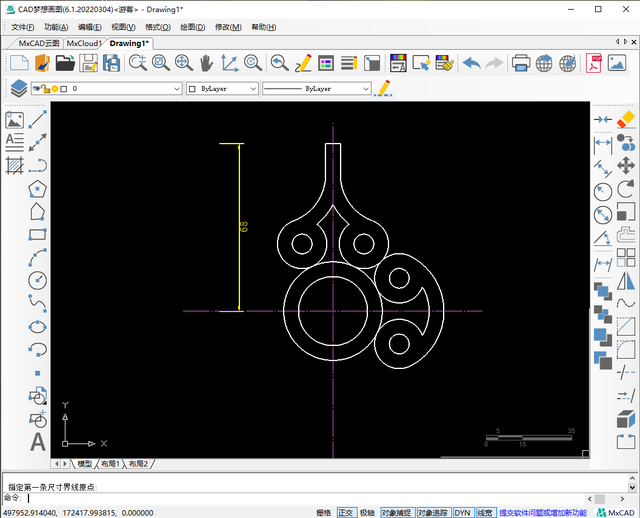Click the Undo arrow icon
Screen dimensions: 640x518
click(x=470, y=63)
